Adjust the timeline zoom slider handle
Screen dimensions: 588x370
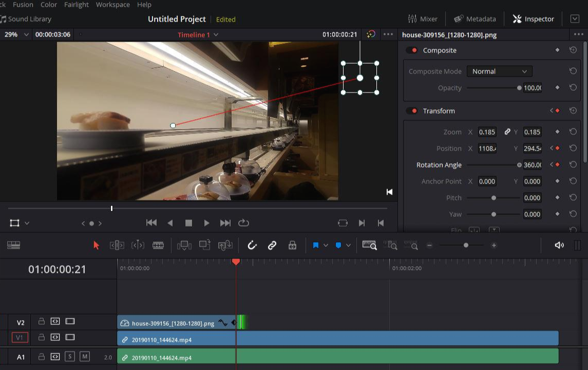coord(466,246)
